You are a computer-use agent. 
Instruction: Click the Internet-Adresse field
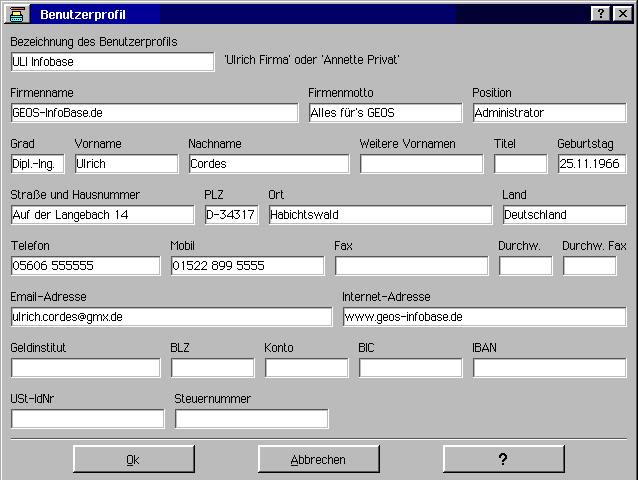pyautogui.click(x=484, y=317)
